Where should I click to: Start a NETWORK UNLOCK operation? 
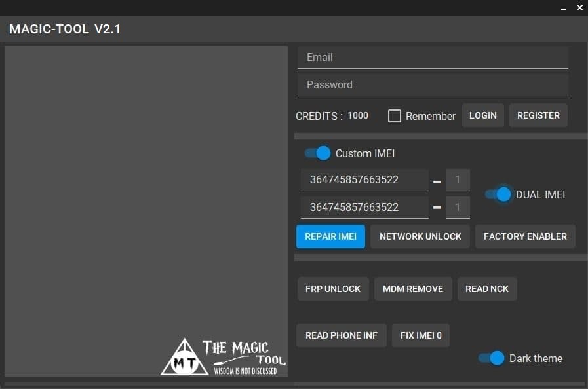pos(420,236)
